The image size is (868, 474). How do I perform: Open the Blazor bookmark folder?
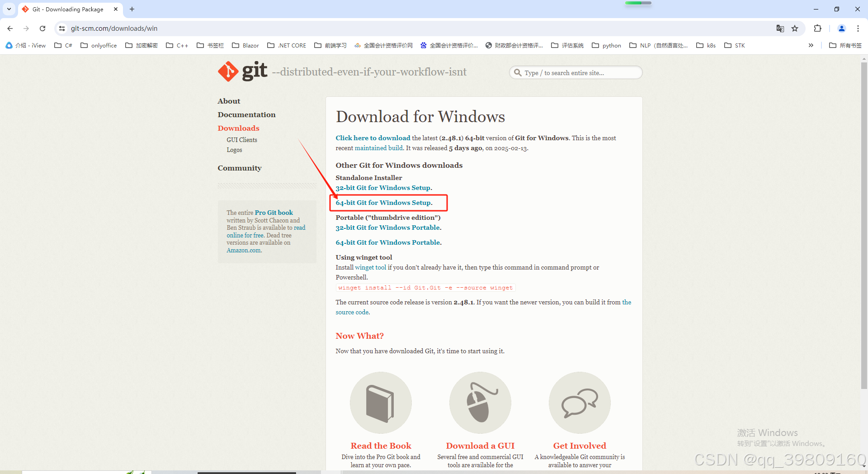tap(245, 45)
